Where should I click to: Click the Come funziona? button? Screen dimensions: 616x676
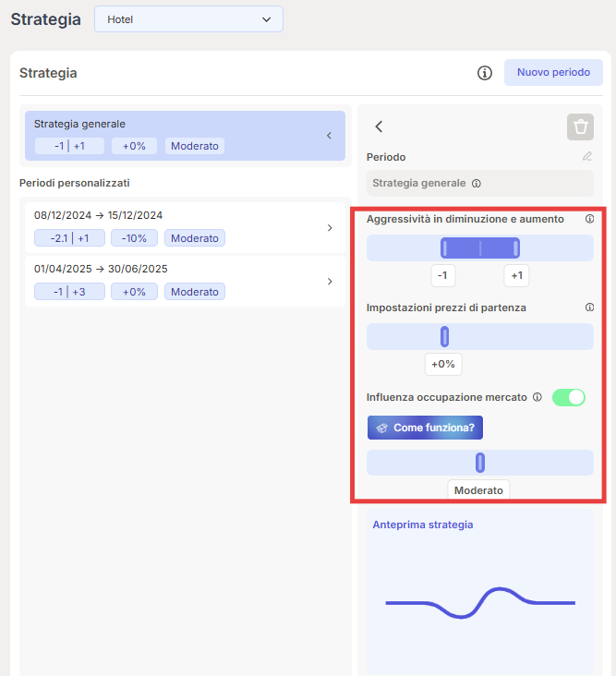[x=425, y=428]
